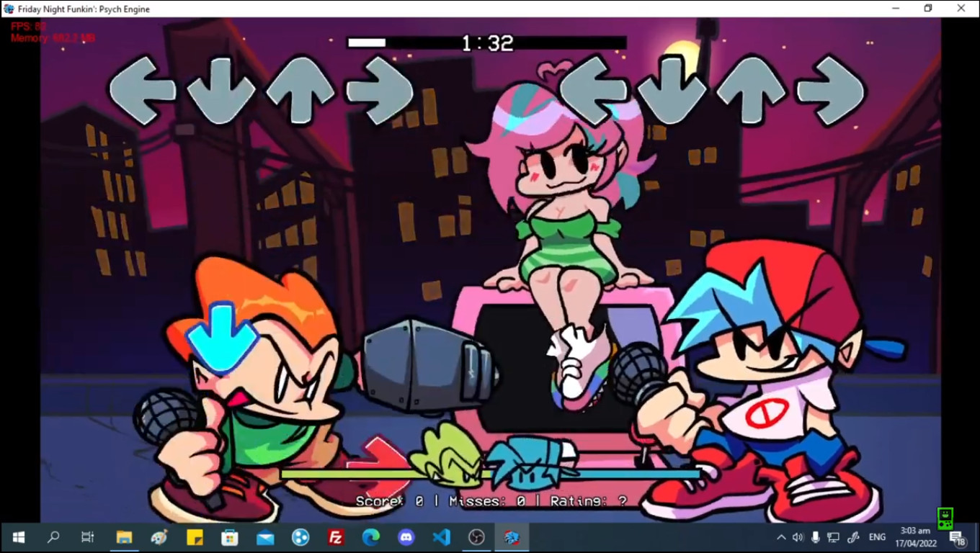Toggle the Task View button on the taskbar
The image size is (980, 553).
point(87,536)
